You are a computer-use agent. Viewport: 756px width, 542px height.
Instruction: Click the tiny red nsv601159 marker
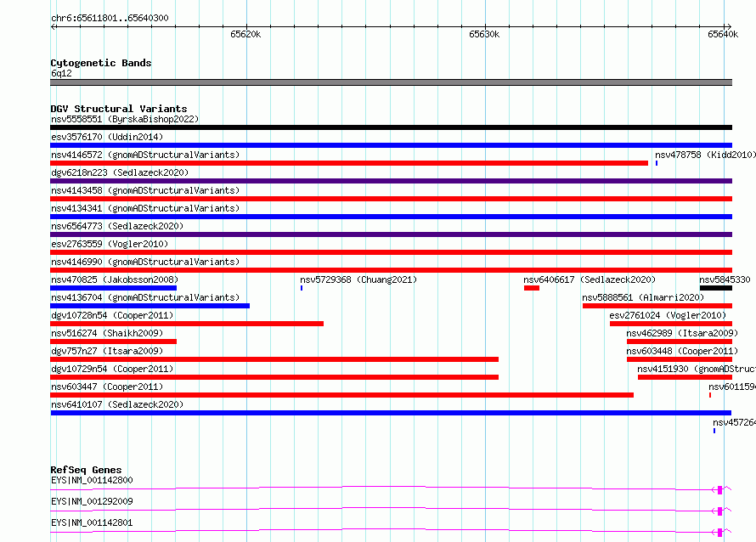pos(710,395)
